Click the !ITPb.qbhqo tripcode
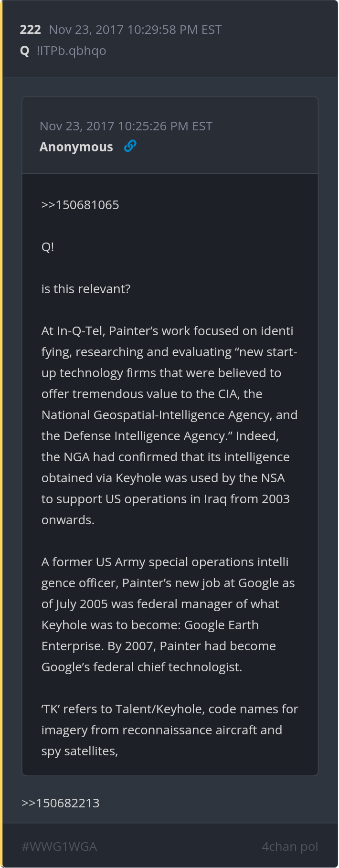The width and height of the screenshot is (339, 868). tap(71, 51)
